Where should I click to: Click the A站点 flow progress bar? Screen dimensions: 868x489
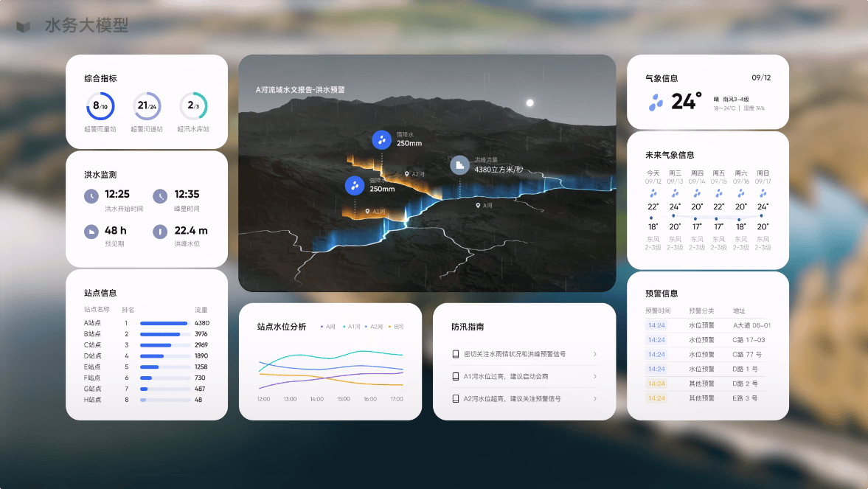point(164,323)
